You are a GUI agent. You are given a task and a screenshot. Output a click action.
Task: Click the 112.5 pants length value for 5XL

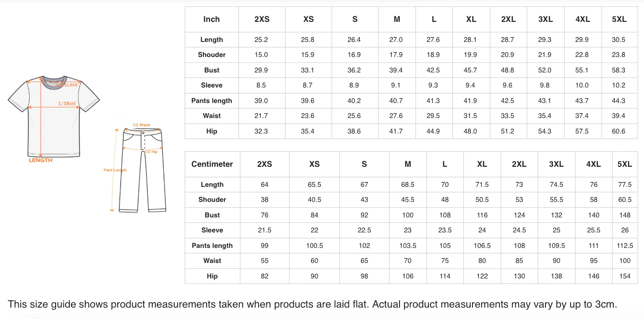[625, 246]
